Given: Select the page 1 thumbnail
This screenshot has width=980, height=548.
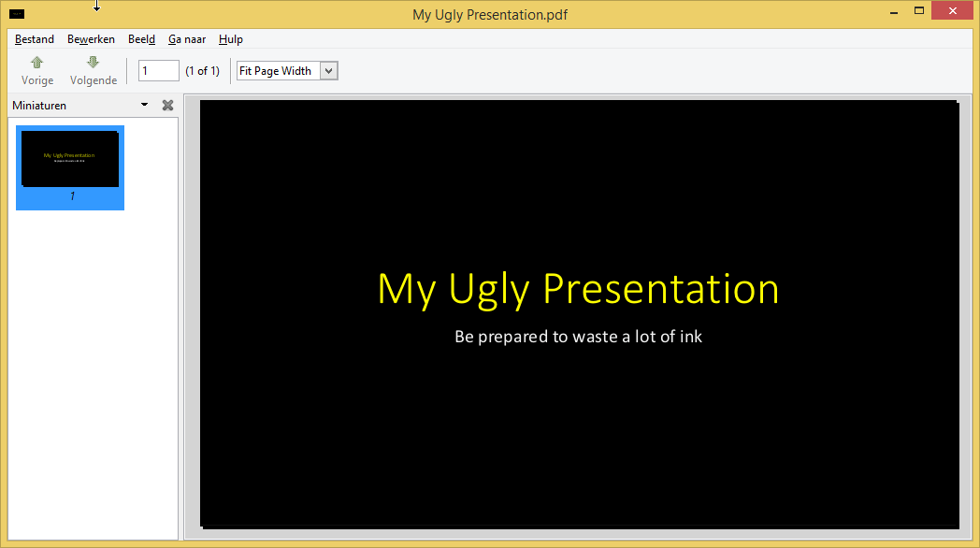Looking at the screenshot, I should point(70,159).
